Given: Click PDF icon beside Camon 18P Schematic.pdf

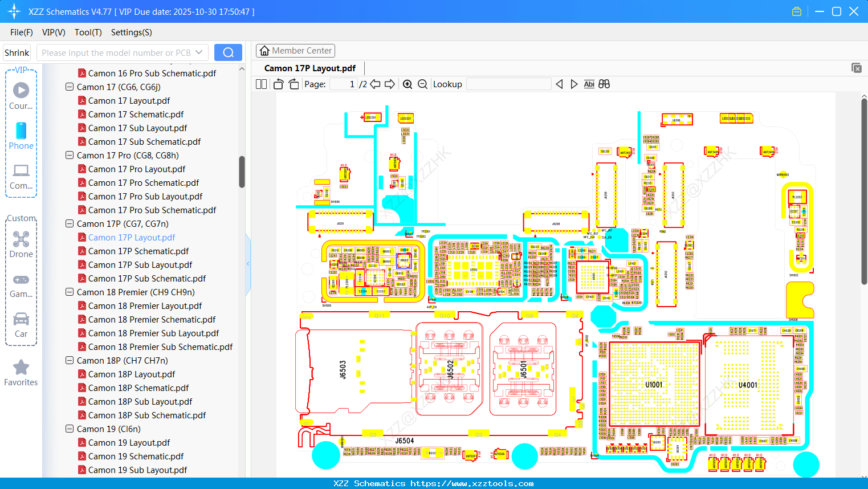Looking at the screenshot, I should (x=82, y=388).
